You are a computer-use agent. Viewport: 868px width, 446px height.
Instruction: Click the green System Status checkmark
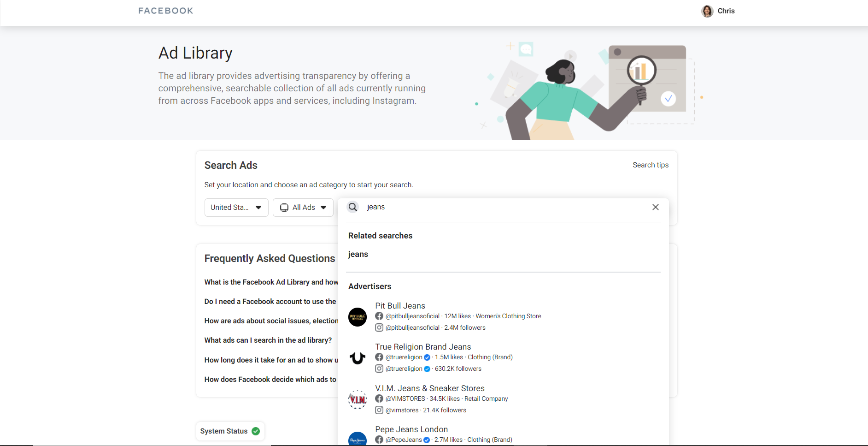click(x=256, y=431)
